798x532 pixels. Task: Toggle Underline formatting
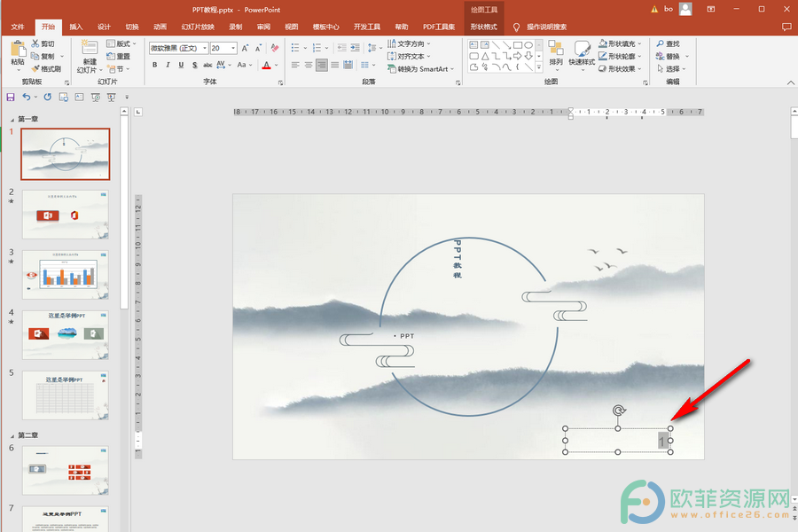point(181,65)
